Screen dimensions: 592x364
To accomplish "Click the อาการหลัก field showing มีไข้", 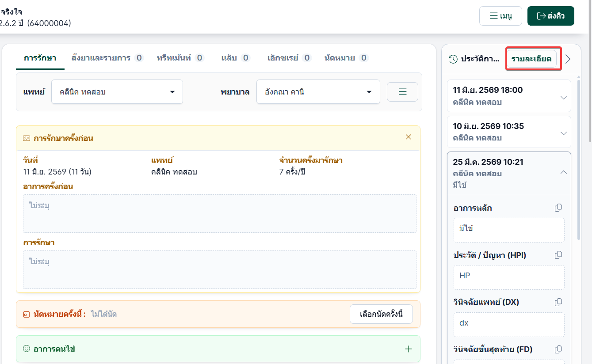I will (x=509, y=230).
